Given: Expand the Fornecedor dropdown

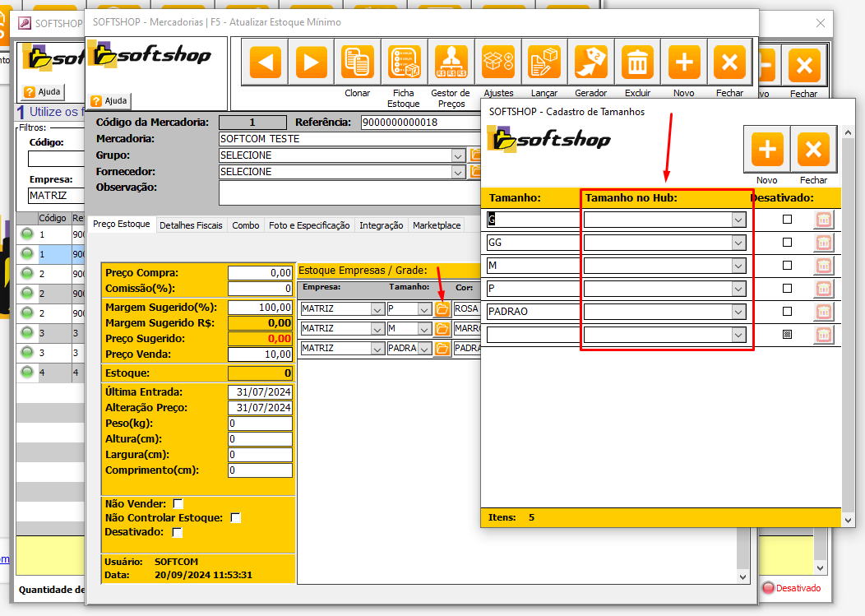Looking at the screenshot, I should tap(458, 172).
